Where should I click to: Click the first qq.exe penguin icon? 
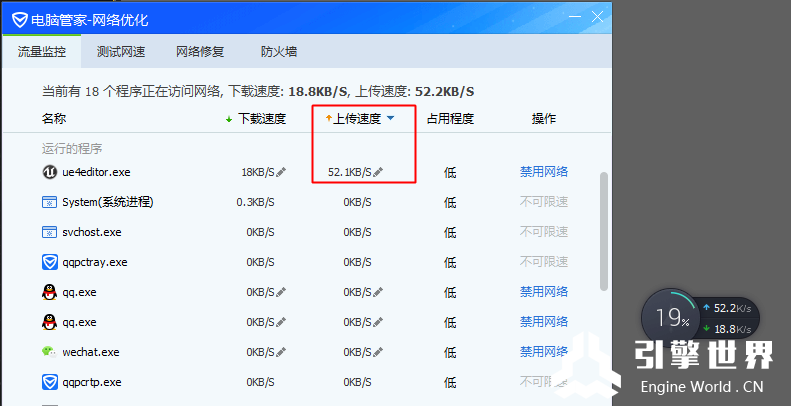[49, 292]
